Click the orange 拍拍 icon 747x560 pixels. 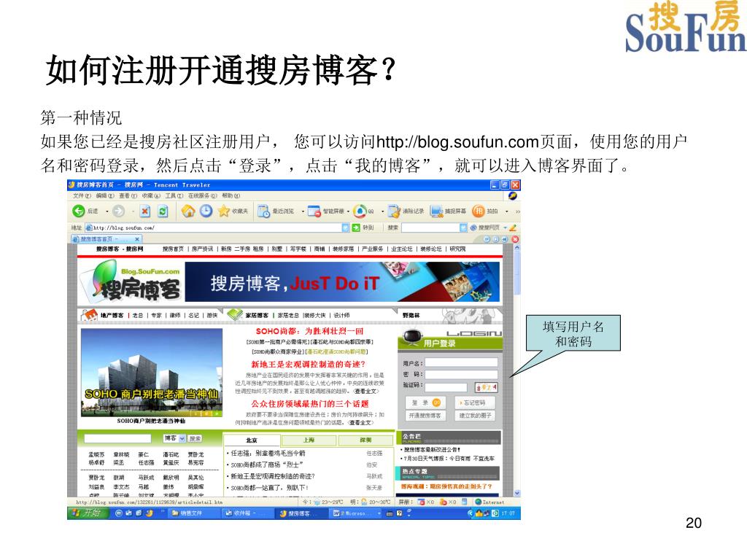click(479, 211)
